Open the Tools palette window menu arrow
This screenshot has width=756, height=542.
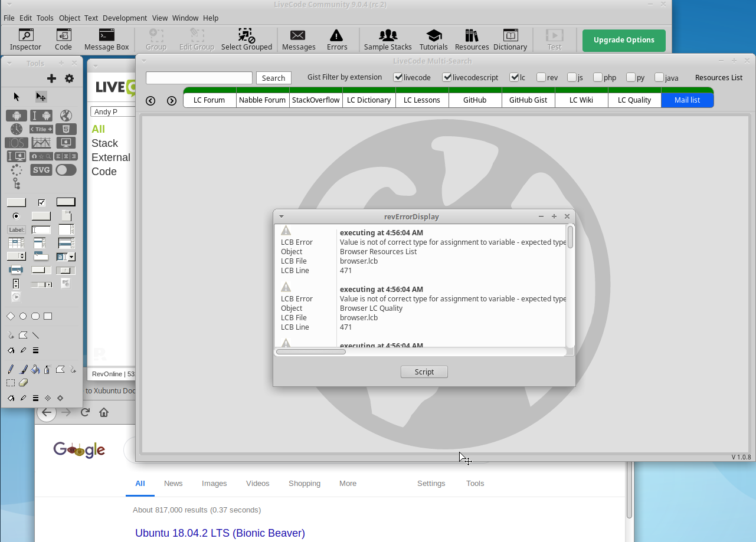[x=9, y=63]
